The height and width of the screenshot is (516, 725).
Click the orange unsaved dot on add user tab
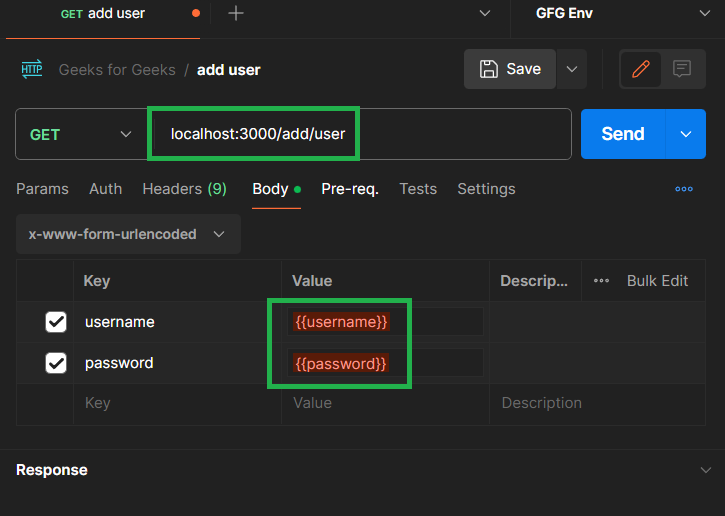coord(194,14)
